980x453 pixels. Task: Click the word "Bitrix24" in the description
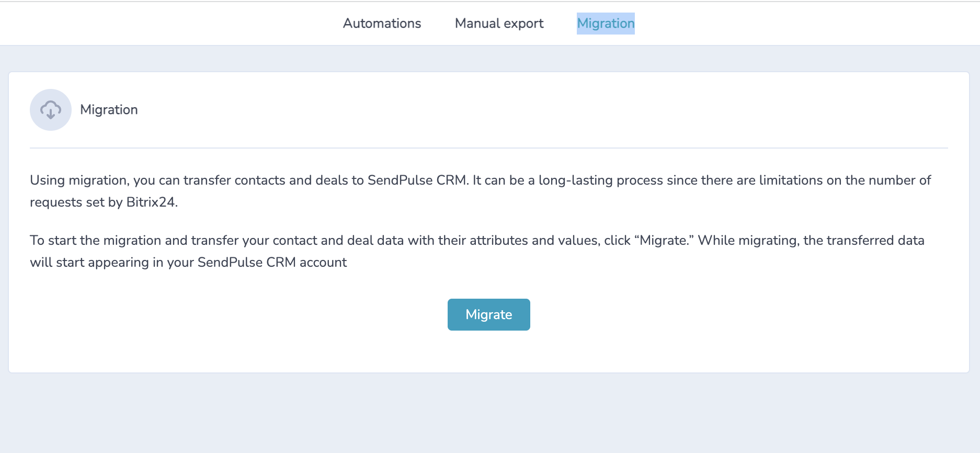pos(151,202)
